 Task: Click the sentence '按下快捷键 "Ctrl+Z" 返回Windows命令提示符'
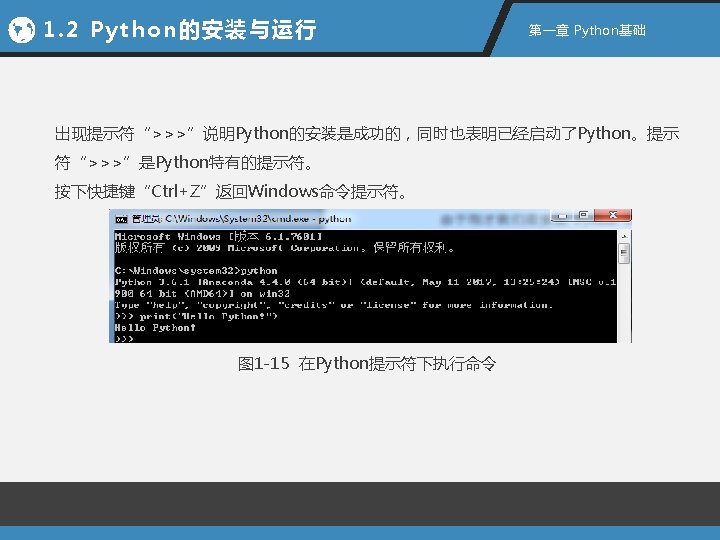231,191
